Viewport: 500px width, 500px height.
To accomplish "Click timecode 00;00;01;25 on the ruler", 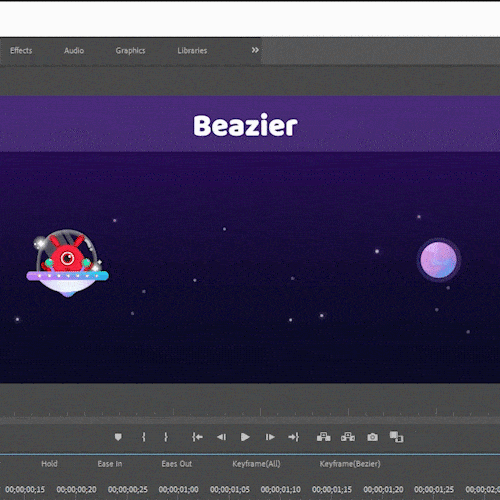I will [x=434, y=489].
